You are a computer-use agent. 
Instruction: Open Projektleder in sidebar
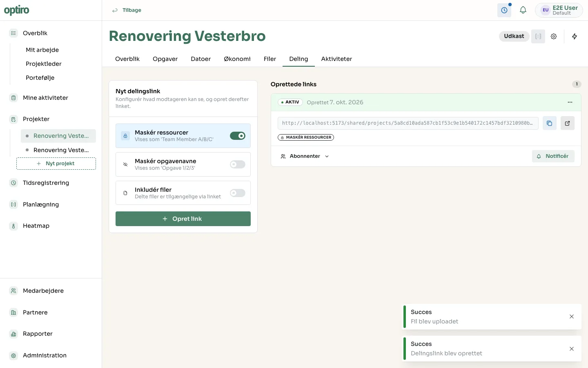(x=44, y=64)
